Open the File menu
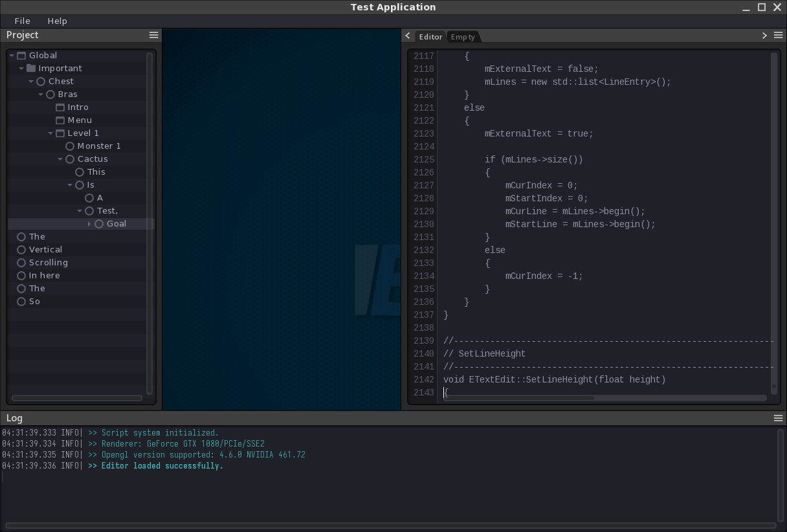This screenshot has width=787, height=532. coord(23,21)
